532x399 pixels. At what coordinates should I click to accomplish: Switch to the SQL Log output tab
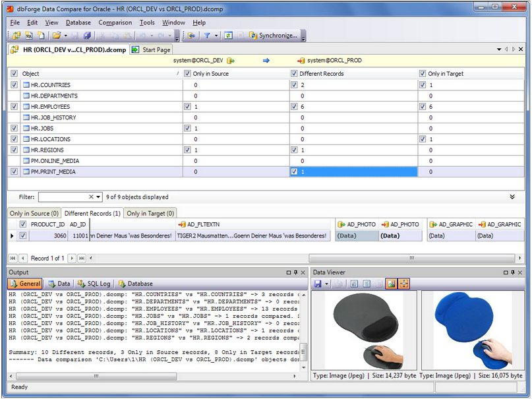click(x=94, y=284)
